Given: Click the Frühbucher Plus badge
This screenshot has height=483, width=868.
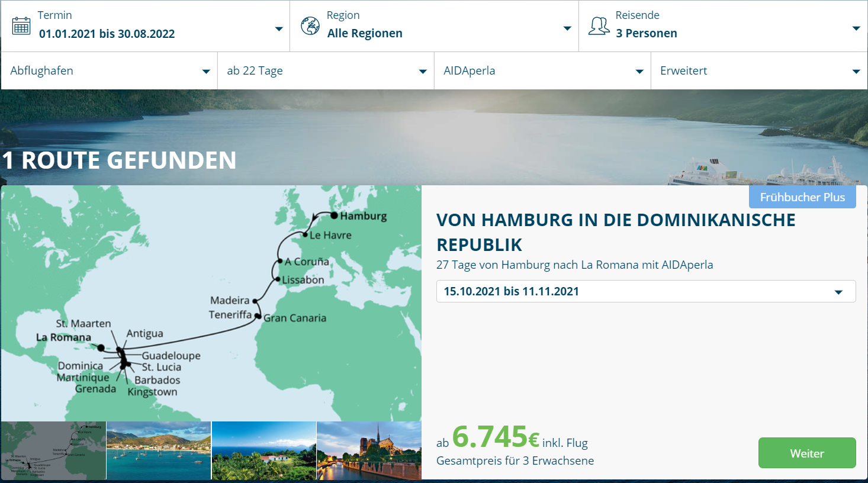Looking at the screenshot, I should pyautogui.click(x=802, y=197).
